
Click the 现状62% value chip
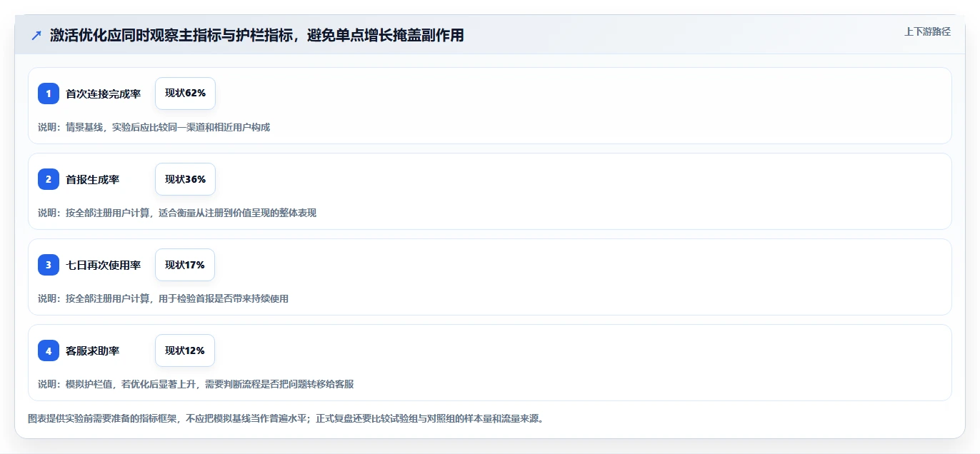point(185,94)
